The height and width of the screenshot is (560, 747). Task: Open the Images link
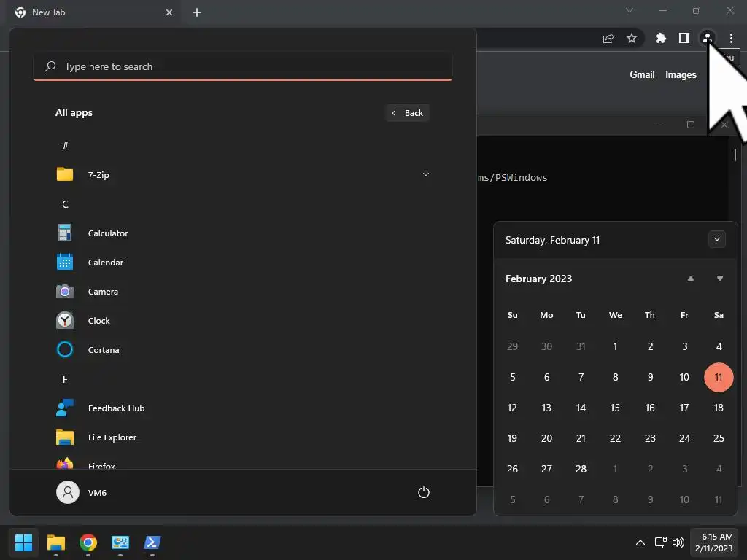(681, 75)
